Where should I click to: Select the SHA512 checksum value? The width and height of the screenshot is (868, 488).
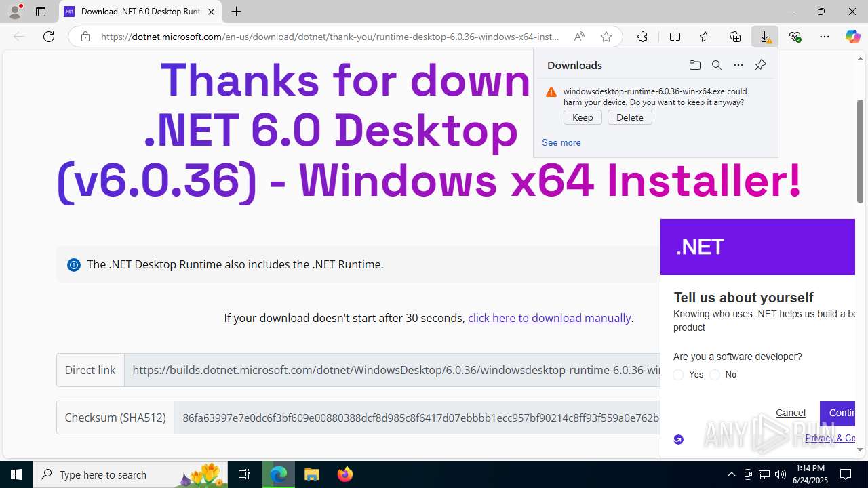(x=420, y=418)
